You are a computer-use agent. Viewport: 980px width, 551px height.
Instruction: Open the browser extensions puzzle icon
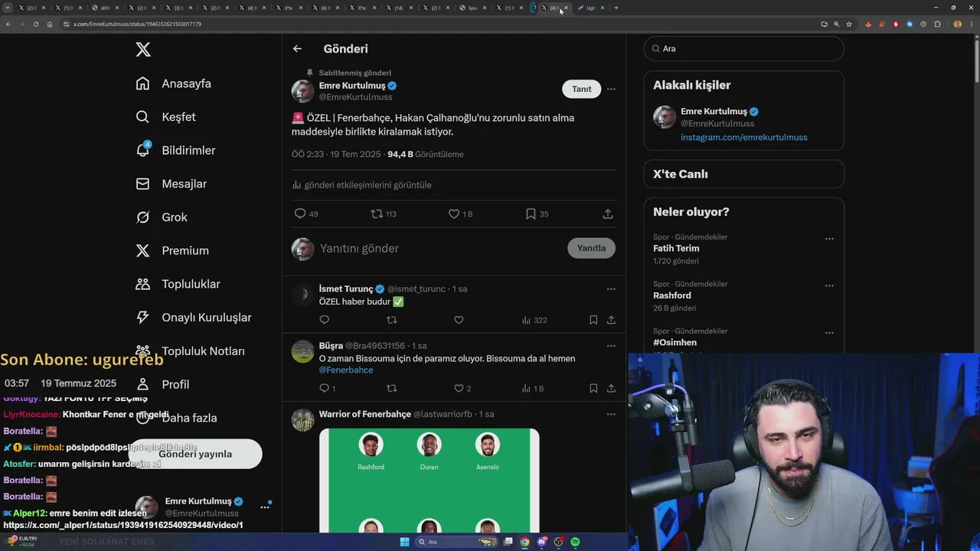(938, 24)
